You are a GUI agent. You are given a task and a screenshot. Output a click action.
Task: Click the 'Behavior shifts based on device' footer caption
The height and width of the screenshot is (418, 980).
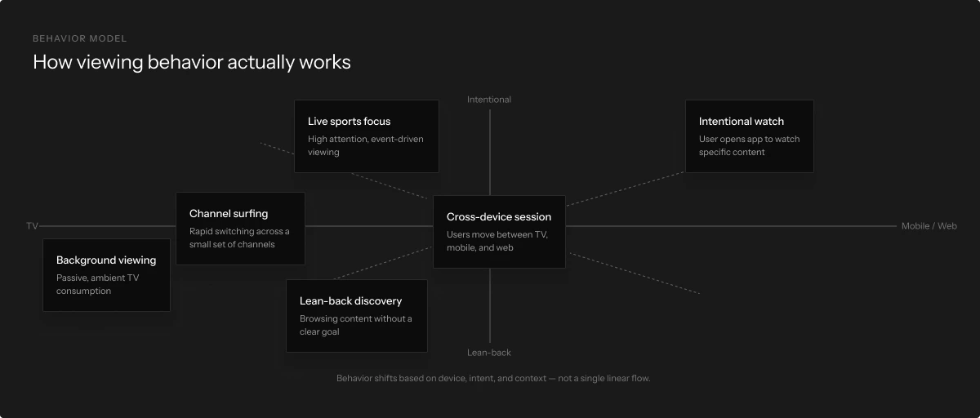coord(493,378)
